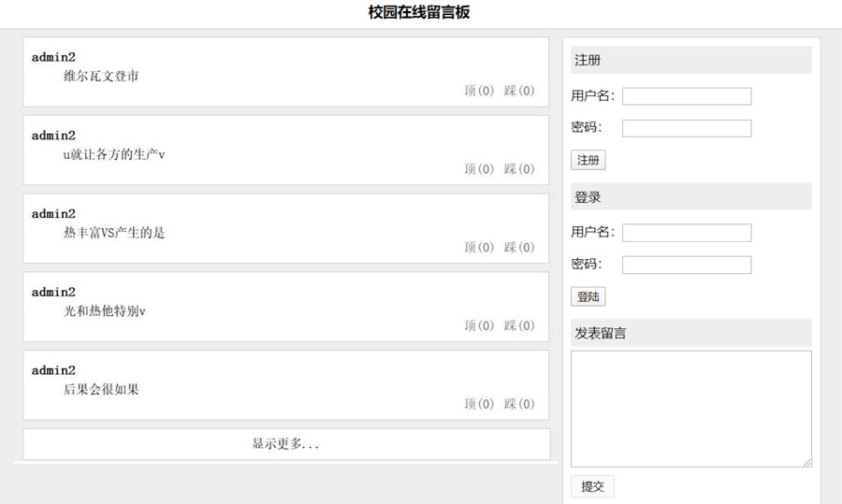Click message text 热丰富VS产生的是

click(x=114, y=233)
